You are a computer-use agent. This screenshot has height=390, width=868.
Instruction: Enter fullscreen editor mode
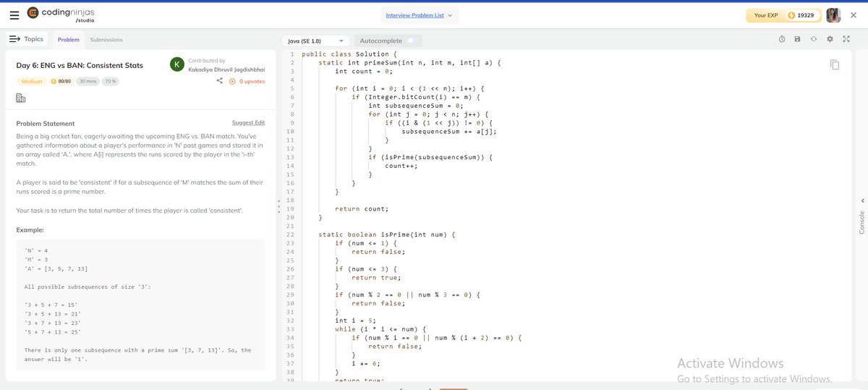(846, 39)
